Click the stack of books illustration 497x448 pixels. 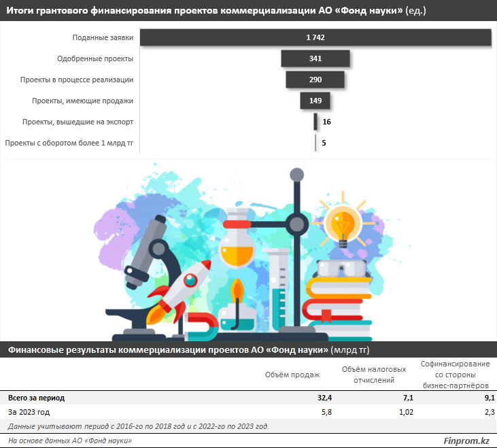[x=337, y=309]
